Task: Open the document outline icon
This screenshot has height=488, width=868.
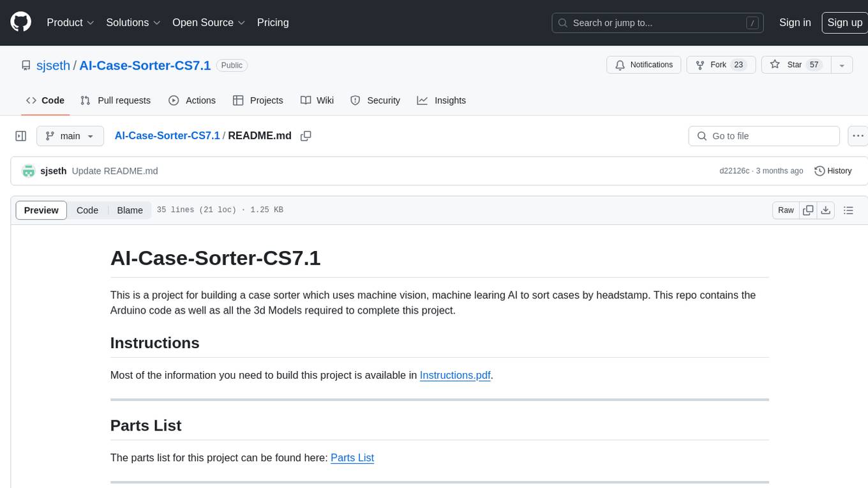Action: [848, 210]
